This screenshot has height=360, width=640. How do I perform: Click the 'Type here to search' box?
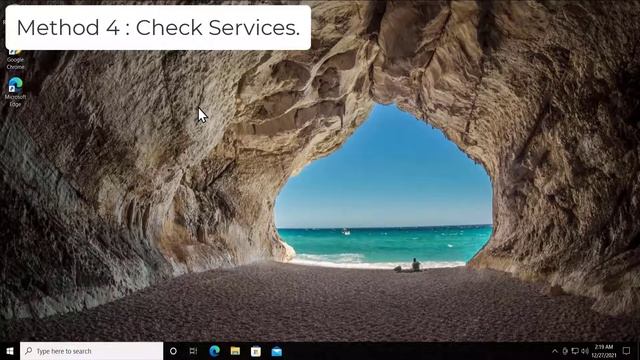91,351
